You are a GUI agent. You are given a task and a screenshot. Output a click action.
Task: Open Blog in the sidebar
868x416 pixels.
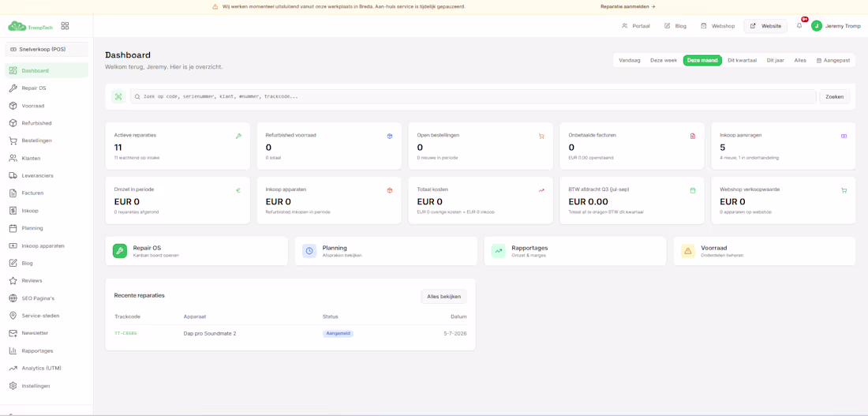tap(47, 263)
